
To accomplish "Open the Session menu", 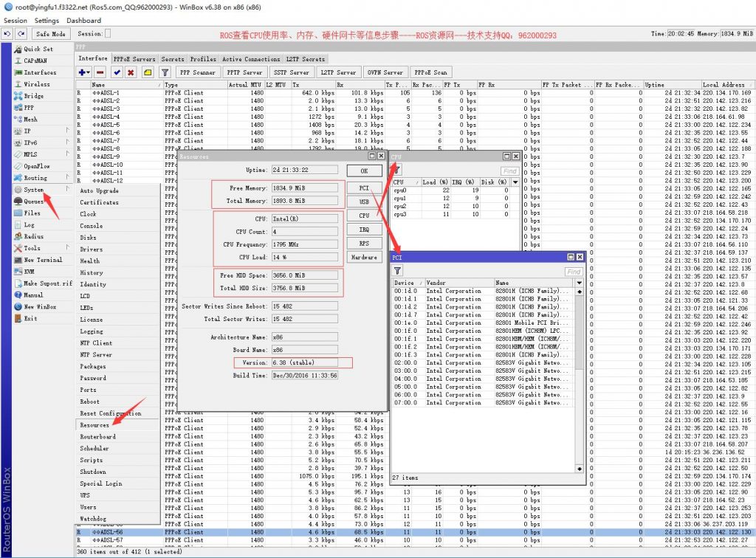I will click(x=16, y=20).
